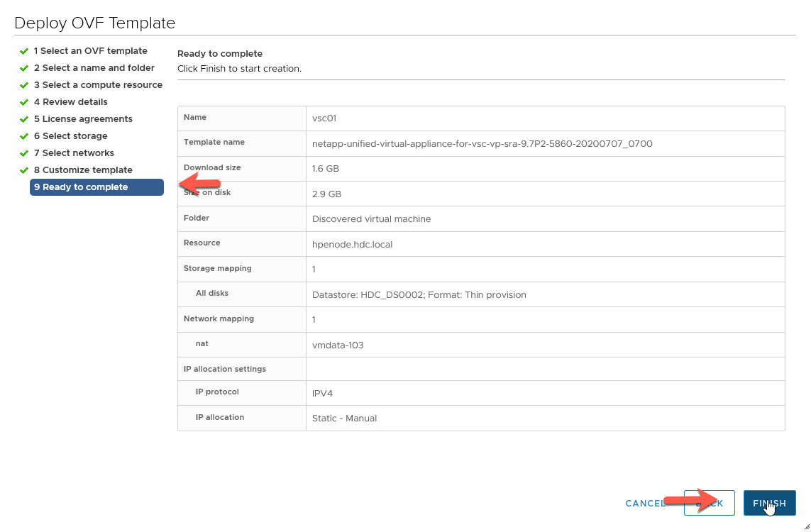
Task: Click the checkmark beside Customize template
Action: coord(24,170)
